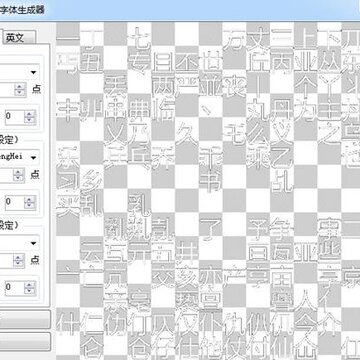Click the 万 glyph in the grid
The width and height of the screenshot is (360, 360).
[234, 38]
